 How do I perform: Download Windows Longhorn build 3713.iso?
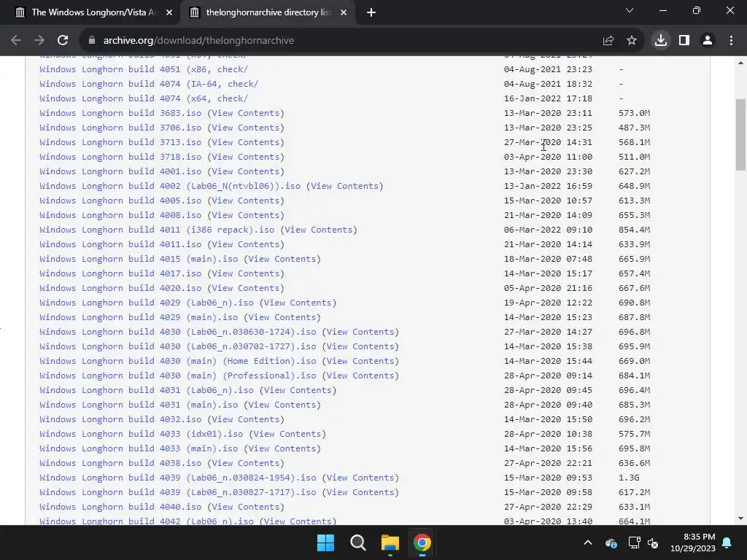click(120, 142)
